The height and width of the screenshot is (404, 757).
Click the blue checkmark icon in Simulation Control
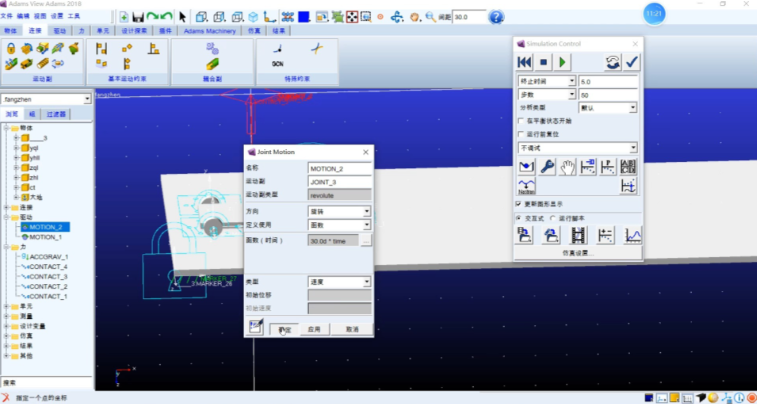[631, 62]
